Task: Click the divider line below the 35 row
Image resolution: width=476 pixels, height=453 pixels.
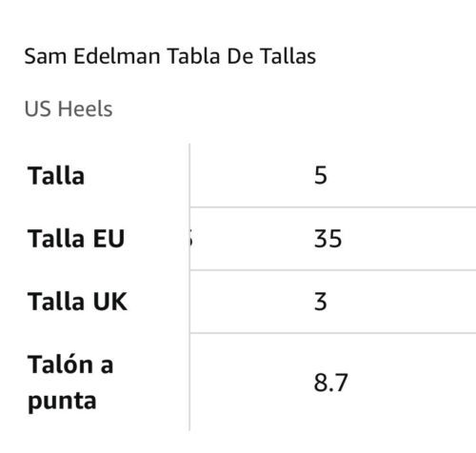Action: click(333, 270)
